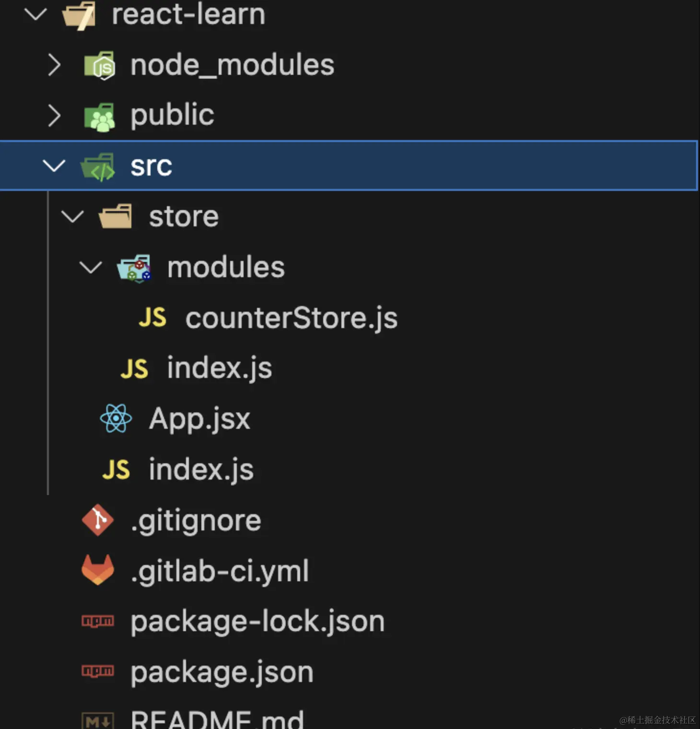The width and height of the screenshot is (700, 729).
Task: Collapse the modules folder chevron
Action: point(91,268)
